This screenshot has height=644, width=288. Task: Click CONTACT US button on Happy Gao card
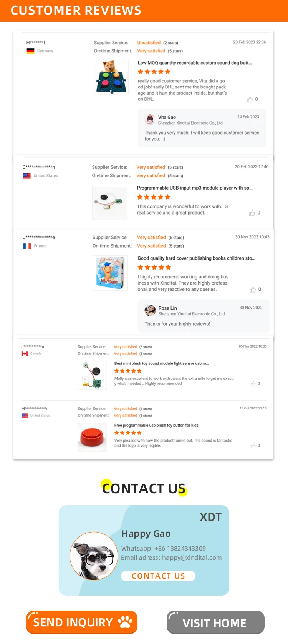tap(158, 576)
